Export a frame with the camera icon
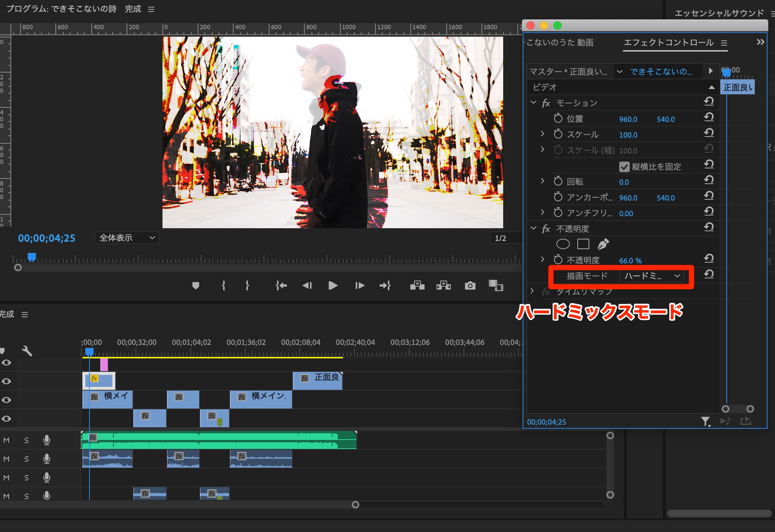The width and height of the screenshot is (775, 532). tap(470, 286)
